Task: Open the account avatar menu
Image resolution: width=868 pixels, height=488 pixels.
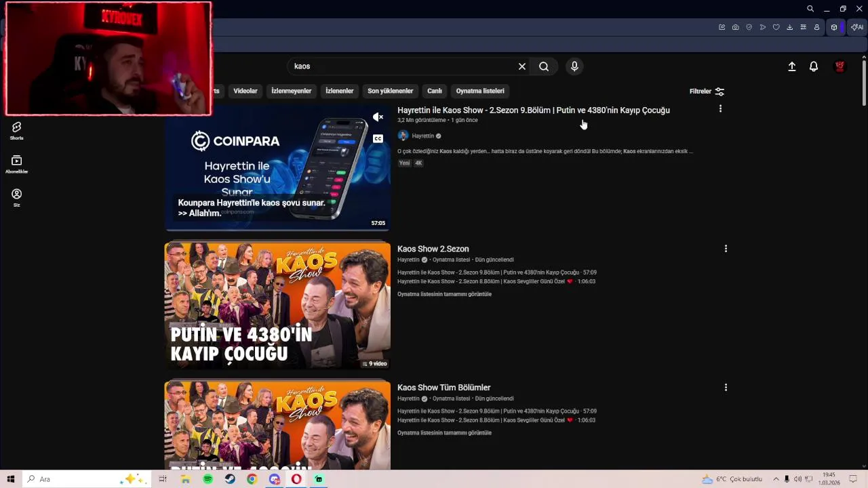Action: click(x=840, y=66)
